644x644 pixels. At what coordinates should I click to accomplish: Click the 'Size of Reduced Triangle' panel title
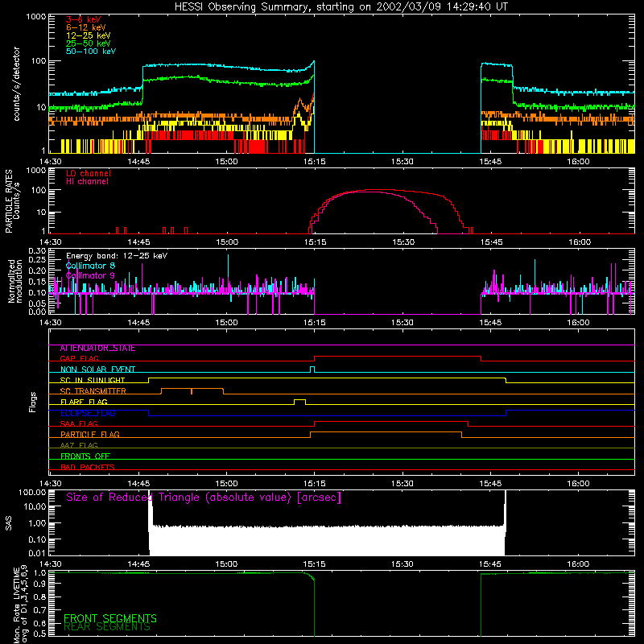click(x=204, y=497)
